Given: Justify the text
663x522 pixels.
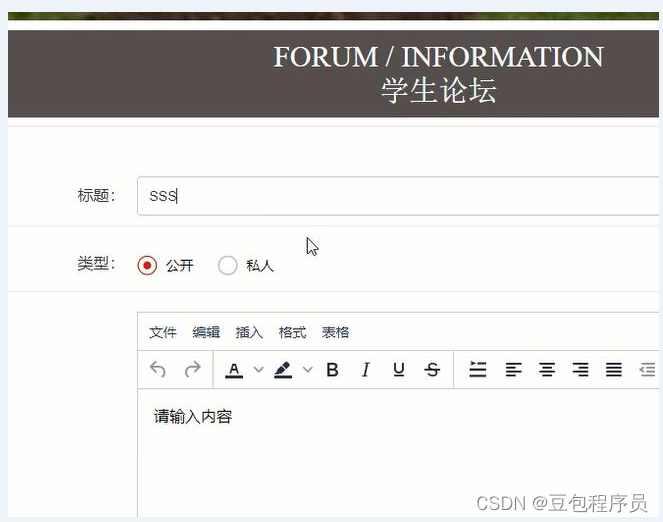Looking at the screenshot, I should [x=614, y=370].
